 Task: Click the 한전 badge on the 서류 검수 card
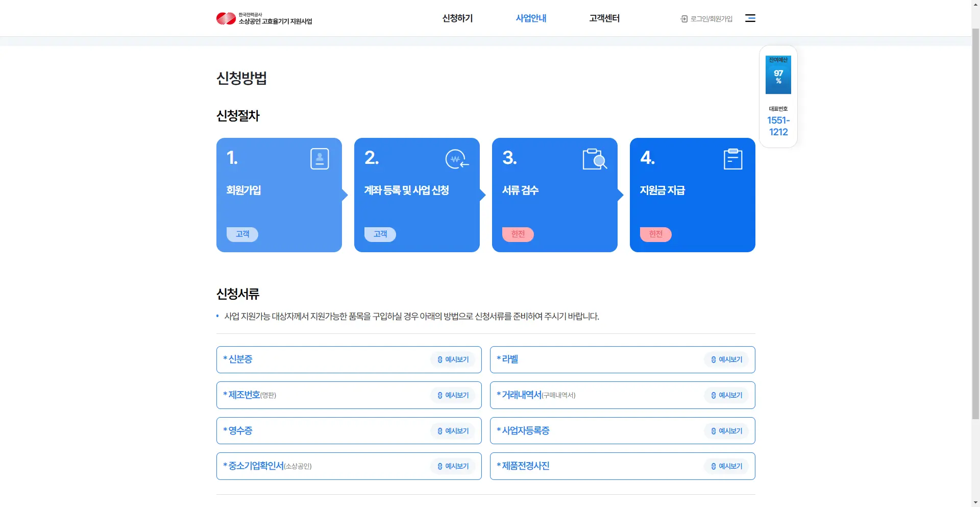518,234
